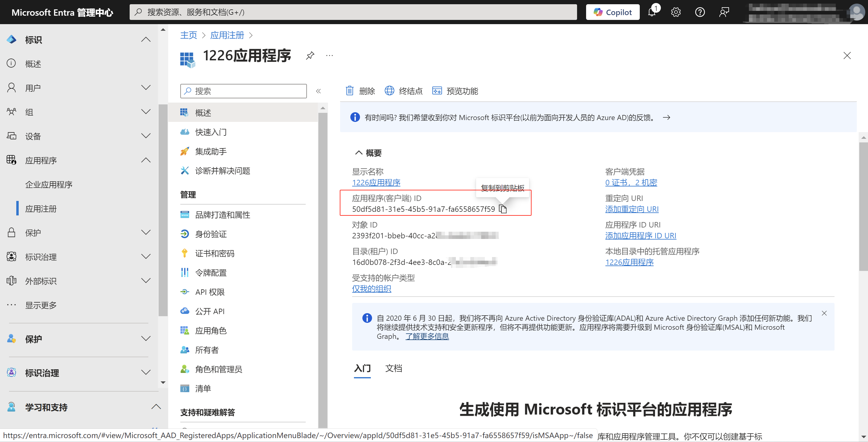Go to 主页 breadcrumb
This screenshot has height=442, width=868.
coord(188,35)
